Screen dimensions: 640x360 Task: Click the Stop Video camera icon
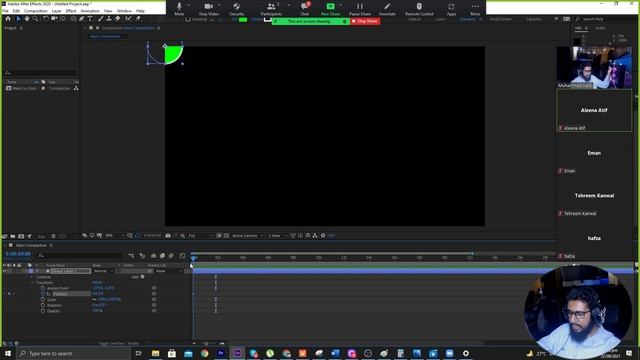209,7
